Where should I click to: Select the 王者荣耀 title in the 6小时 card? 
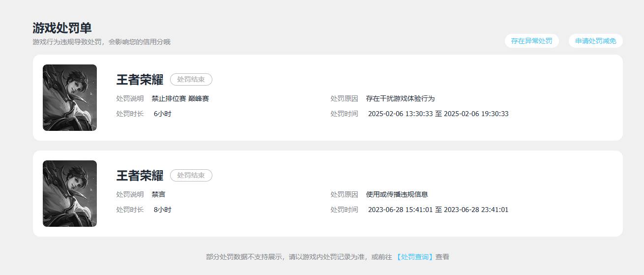point(140,79)
